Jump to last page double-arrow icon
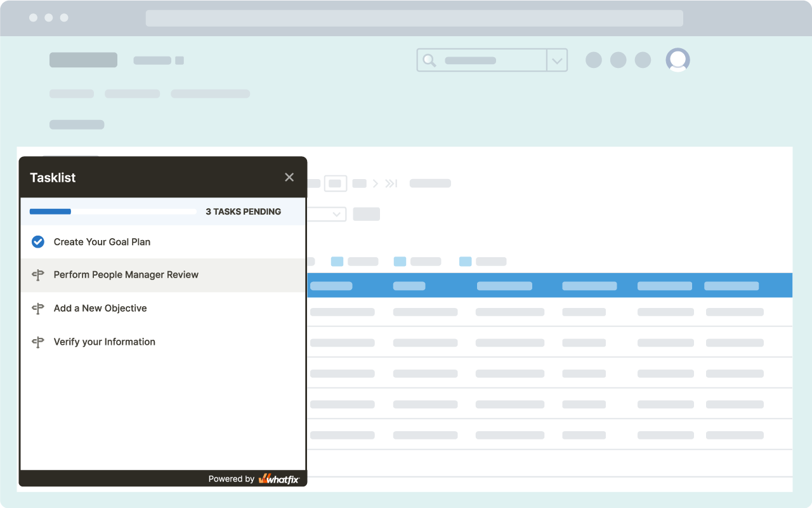This screenshot has height=508, width=812. pyautogui.click(x=391, y=184)
